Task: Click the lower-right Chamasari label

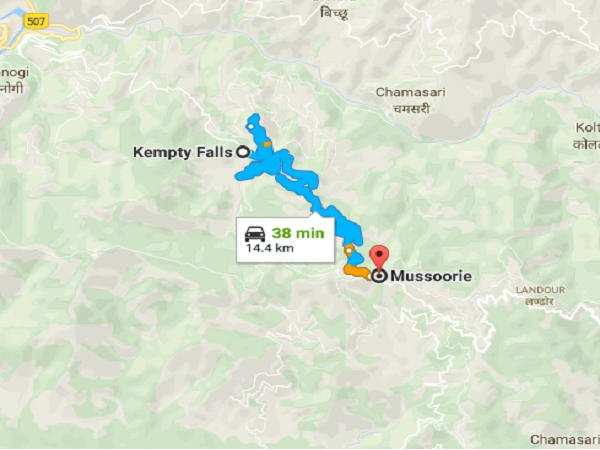Action: click(565, 440)
